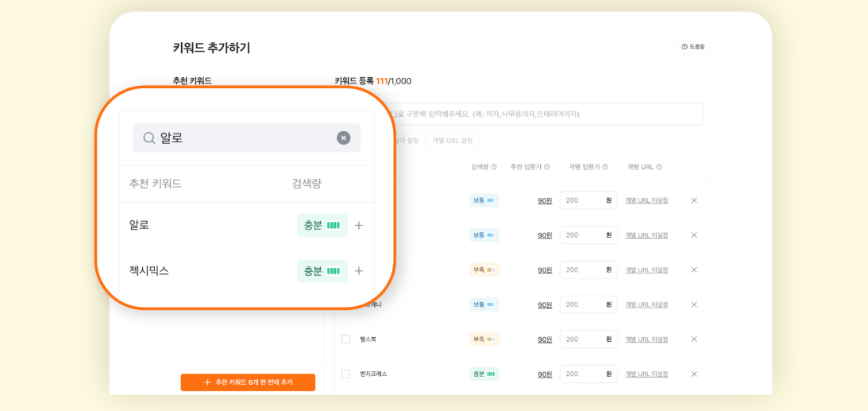Delete the 헬스복 keyword row
Screen dimensions: 868x411
point(694,339)
